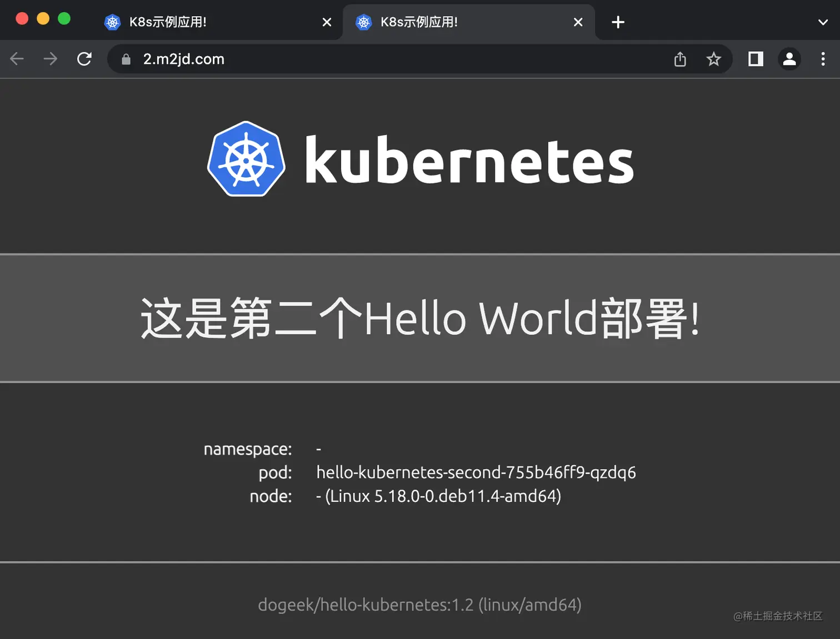Close the first K8s示例应用! tab
The width and height of the screenshot is (840, 639).
(x=327, y=22)
